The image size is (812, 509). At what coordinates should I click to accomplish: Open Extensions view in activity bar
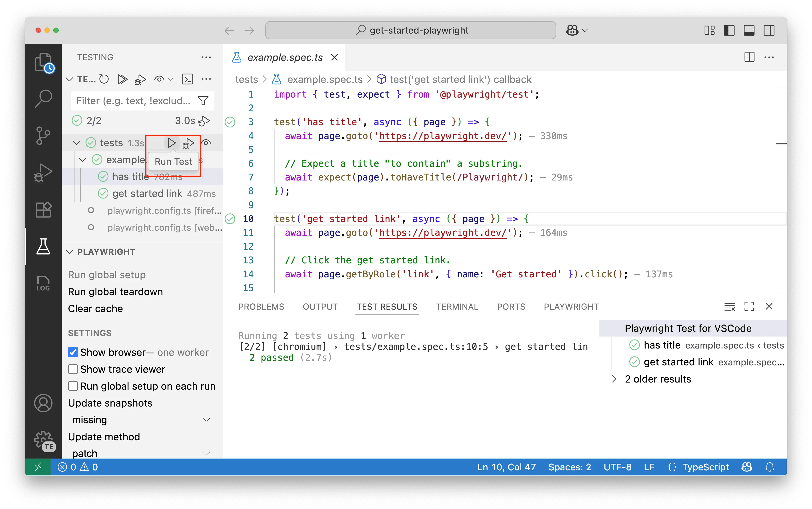tap(43, 210)
